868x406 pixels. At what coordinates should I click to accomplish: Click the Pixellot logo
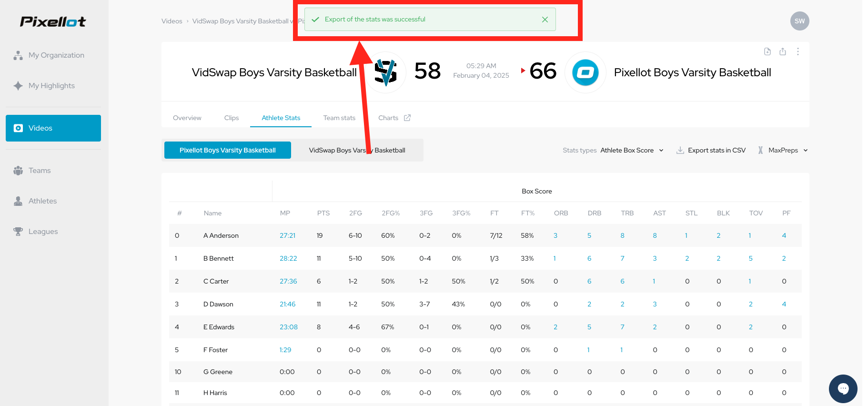click(53, 21)
